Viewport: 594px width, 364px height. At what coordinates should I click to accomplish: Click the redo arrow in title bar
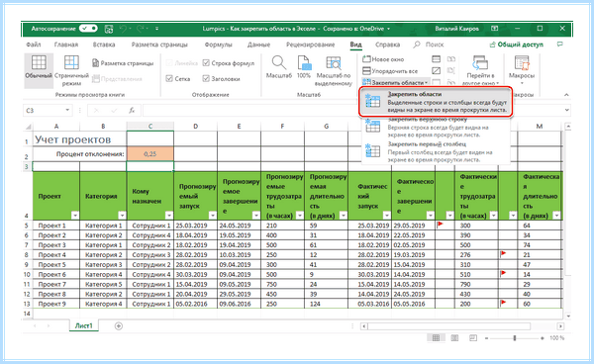tap(141, 29)
